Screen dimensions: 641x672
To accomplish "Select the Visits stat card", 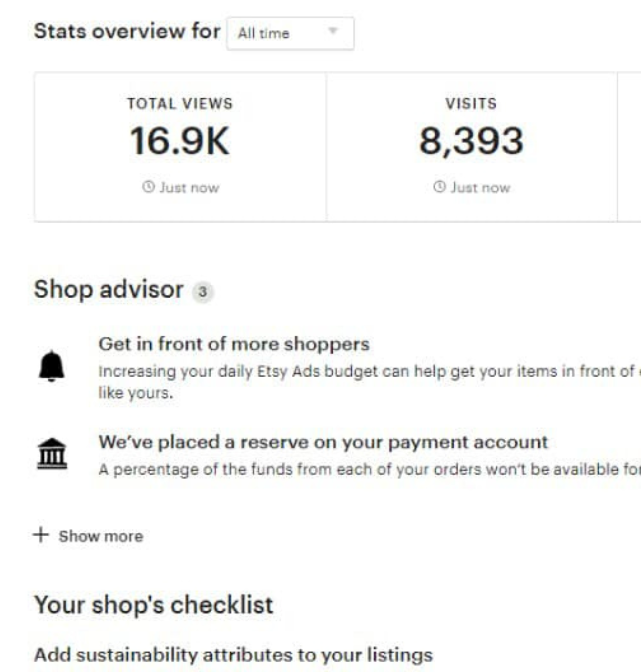I will point(471,147).
